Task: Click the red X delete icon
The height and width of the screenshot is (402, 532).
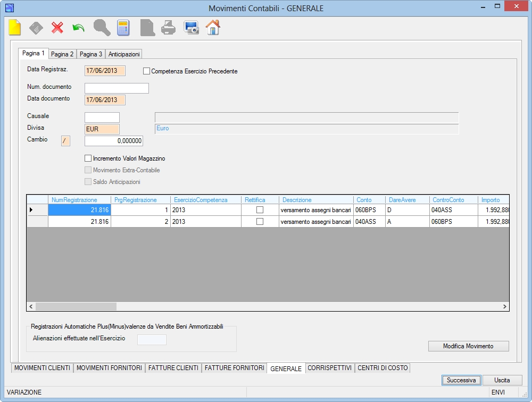Action: [57, 28]
